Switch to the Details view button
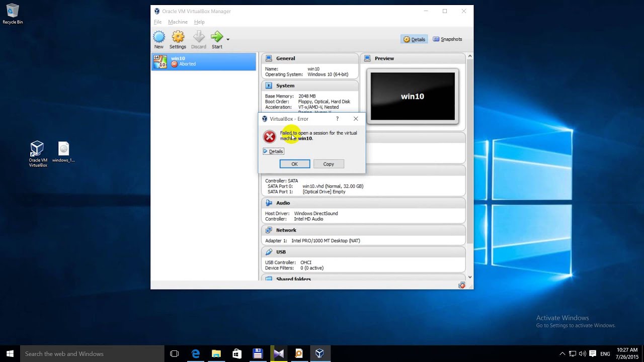This screenshot has width=644, height=362. pyautogui.click(x=414, y=39)
